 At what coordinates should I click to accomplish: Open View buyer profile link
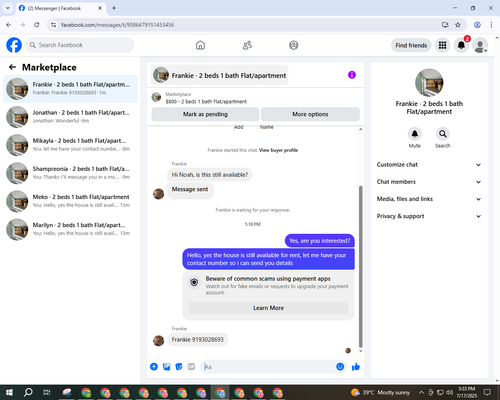[278, 150]
